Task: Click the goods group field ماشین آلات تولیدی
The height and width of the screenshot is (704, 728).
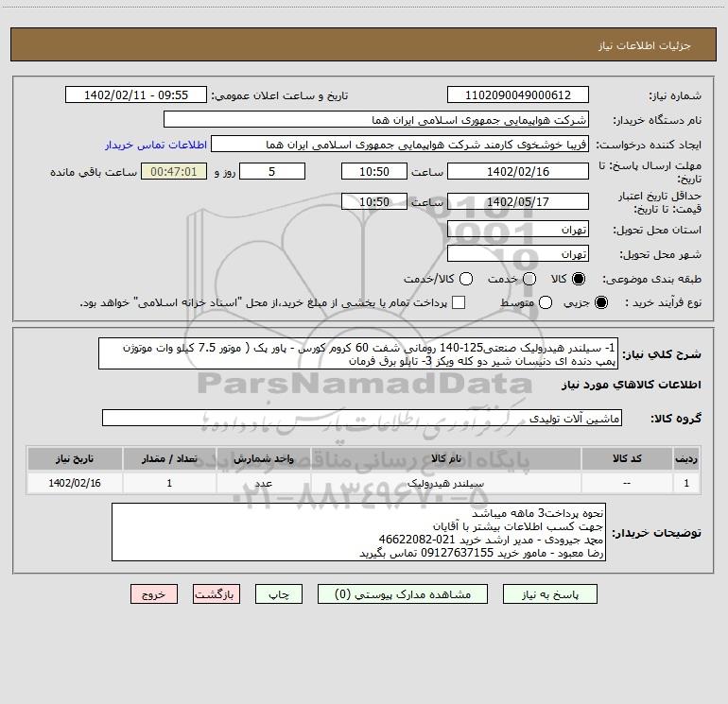Action: [362, 418]
